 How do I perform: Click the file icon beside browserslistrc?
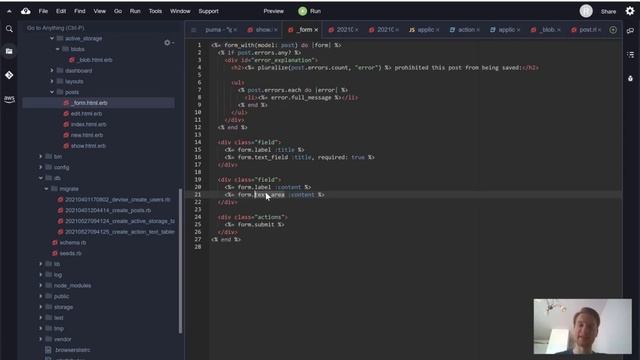48,350
